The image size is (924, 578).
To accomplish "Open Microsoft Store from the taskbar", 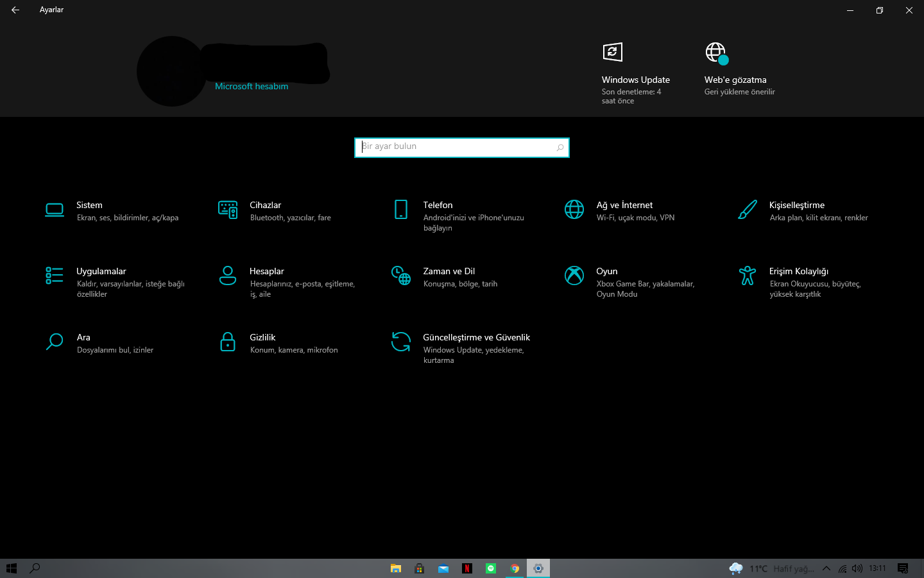I will click(420, 568).
